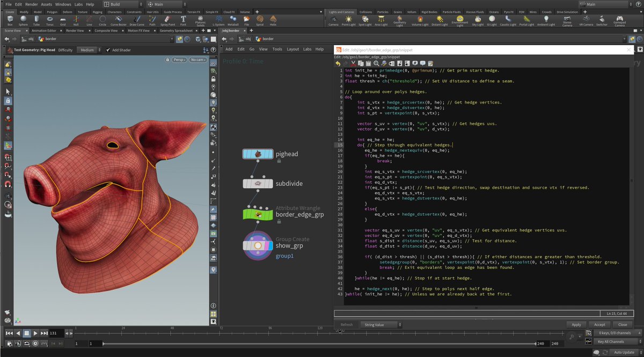
Task: Select the Circle shelf tool
Action: 102,20
